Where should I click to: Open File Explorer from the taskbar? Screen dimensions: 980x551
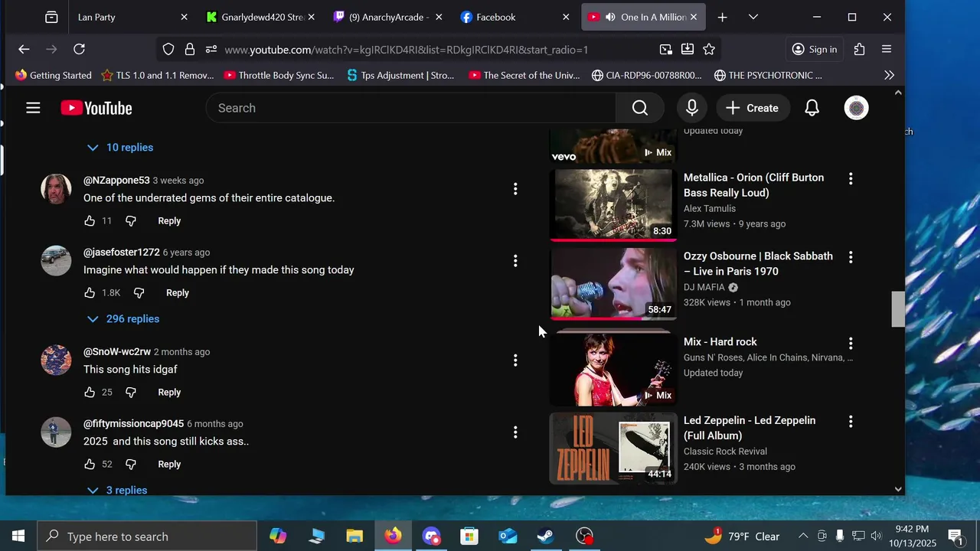click(x=354, y=536)
